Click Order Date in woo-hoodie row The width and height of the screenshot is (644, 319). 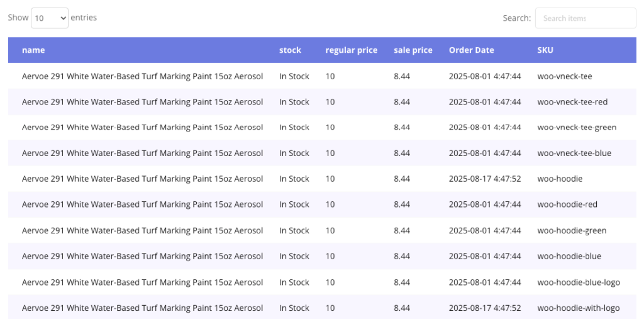485,179
